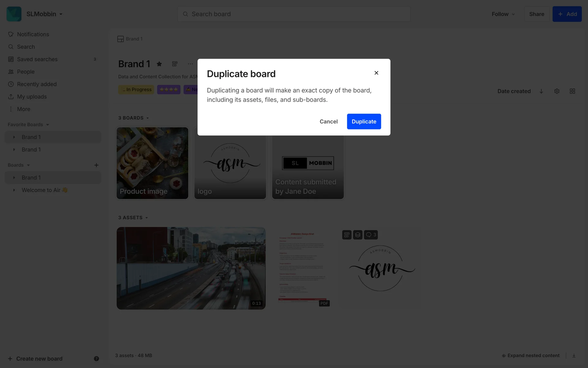Open the three-dot menu beside Brand 1 title
This screenshot has width=588, height=368.
pyautogui.click(x=190, y=64)
